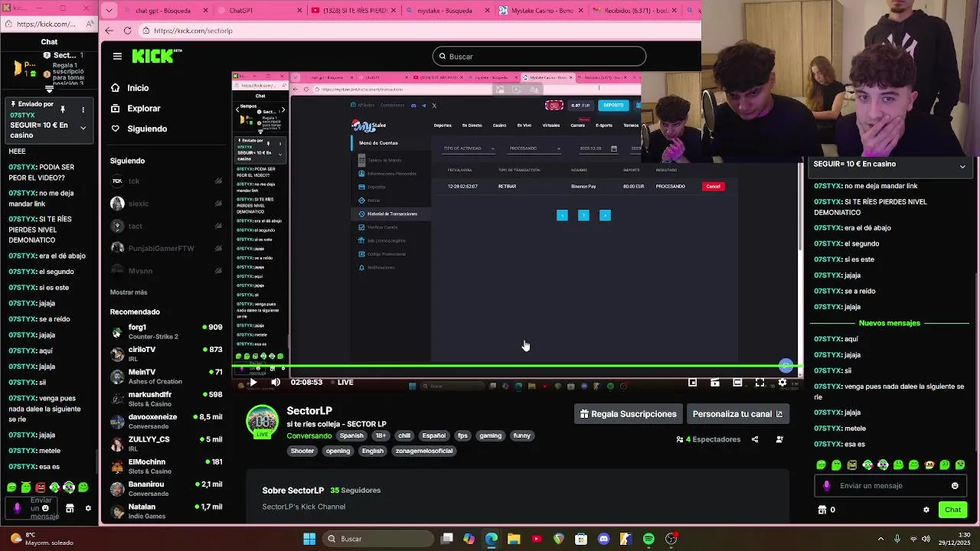Click the kick.com/sectorlp address bar
The width and height of the screenshot is (980, 551).
tap(420, 31)
